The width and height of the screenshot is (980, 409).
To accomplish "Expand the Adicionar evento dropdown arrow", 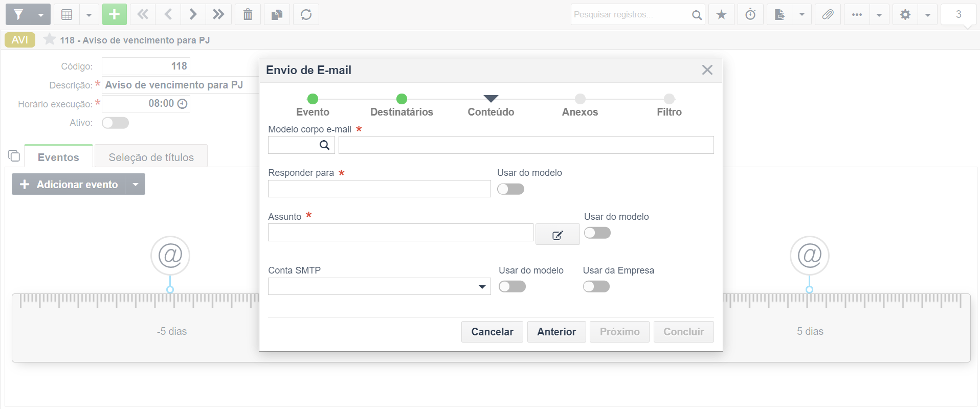I will (x=136, y=184).
